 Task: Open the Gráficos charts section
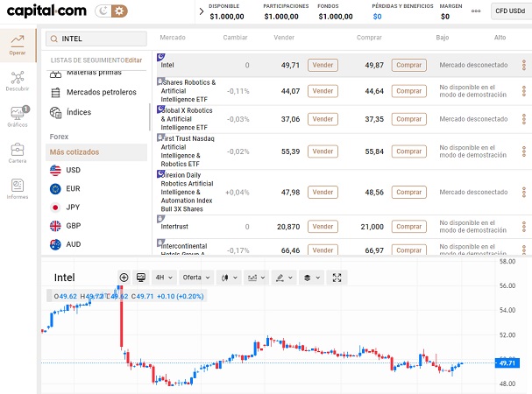tap(18, 116)
